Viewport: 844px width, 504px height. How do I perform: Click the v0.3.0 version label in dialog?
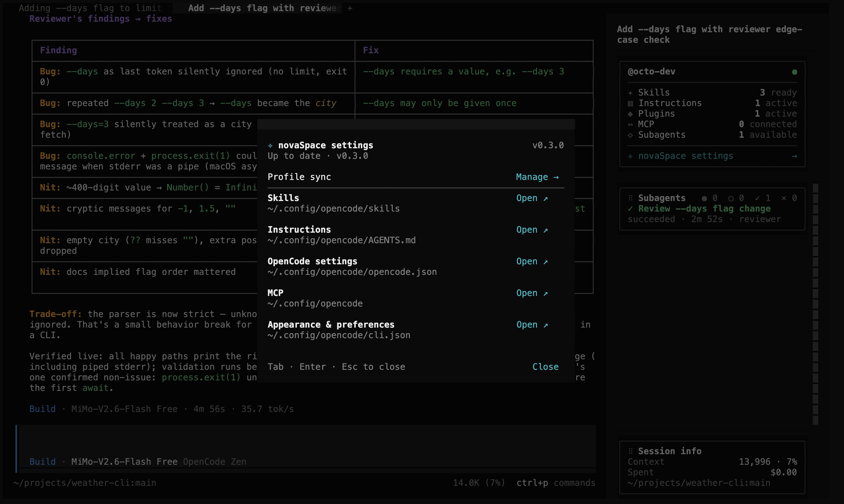548,145
